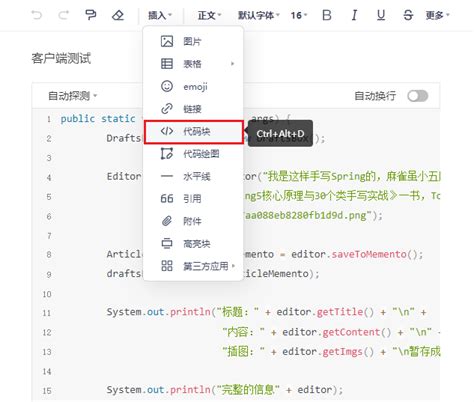Click line 15 println 完整的信息 code
Screen dimensions: 474x402
pos(225,390)
